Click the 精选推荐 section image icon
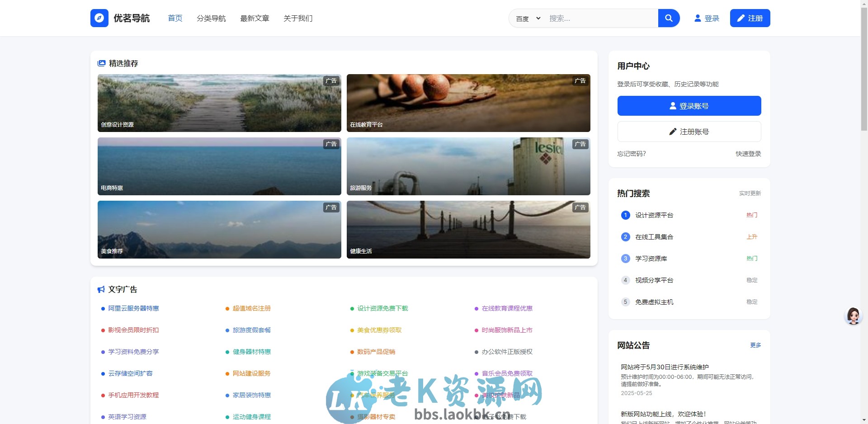This screenshot has width=868, height=424. click(101, 63)
